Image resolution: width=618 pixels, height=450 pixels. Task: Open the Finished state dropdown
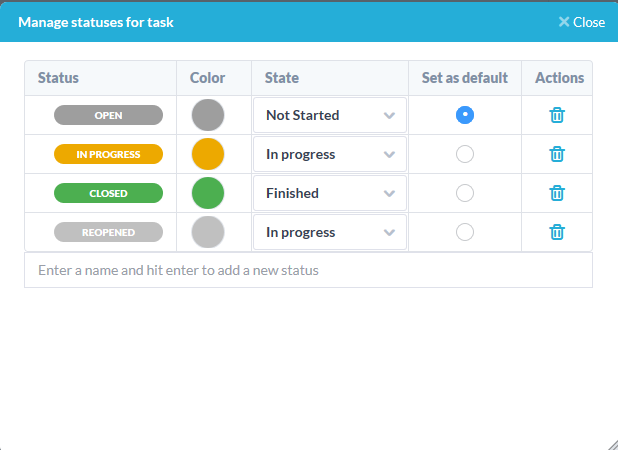(330, 193)
